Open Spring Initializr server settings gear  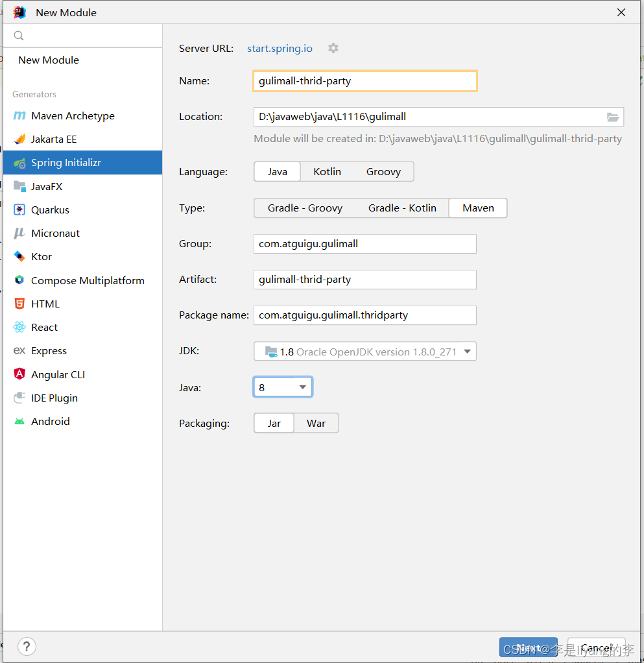(x=333, y=48)
